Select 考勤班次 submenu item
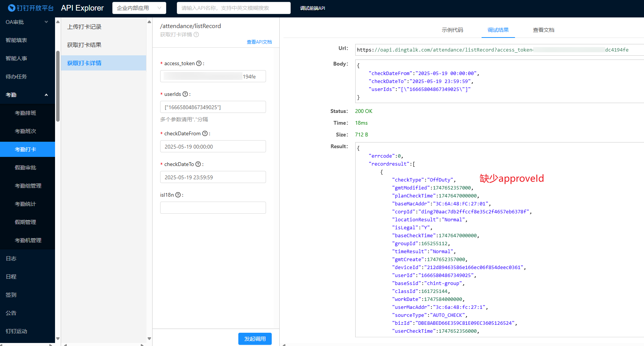Image resolution: width=644 pixels, height=346 pixels. coord(25,131)
